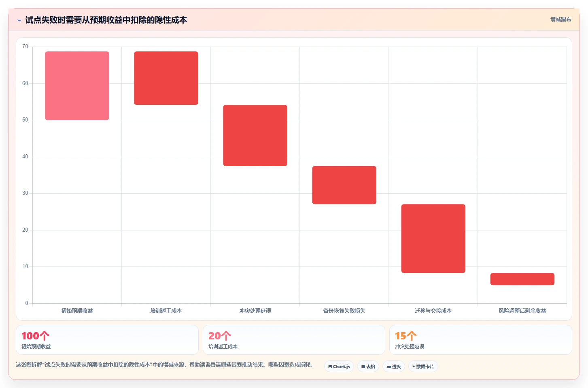Screen dimensions: 588x388
Task: Select the 冲突处理延误 red bar
Action: click(255, 135)
